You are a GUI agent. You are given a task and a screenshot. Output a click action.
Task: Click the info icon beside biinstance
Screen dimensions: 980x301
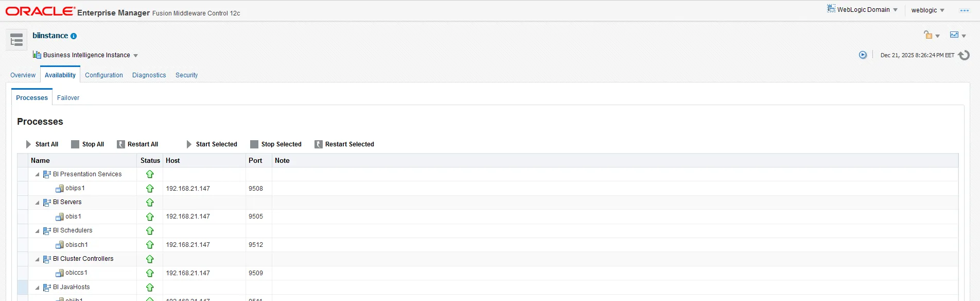74,36
